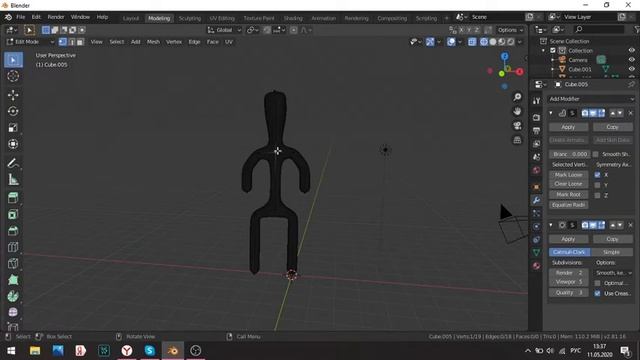This screenshot has width=640, height=360.
Task: Select the Transform tool
Action: pos(13,144)
